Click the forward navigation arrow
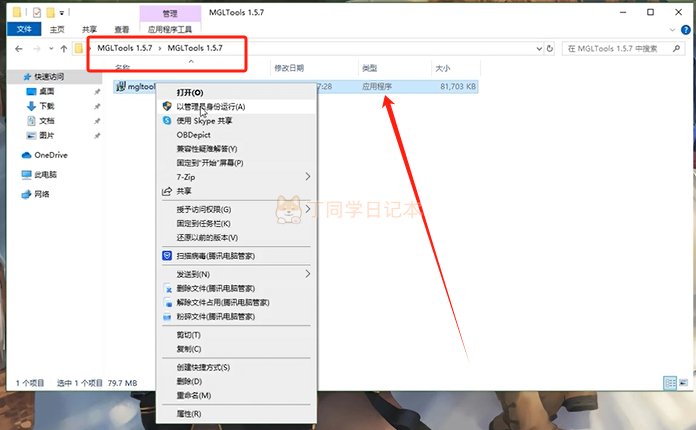 [37, 48]
